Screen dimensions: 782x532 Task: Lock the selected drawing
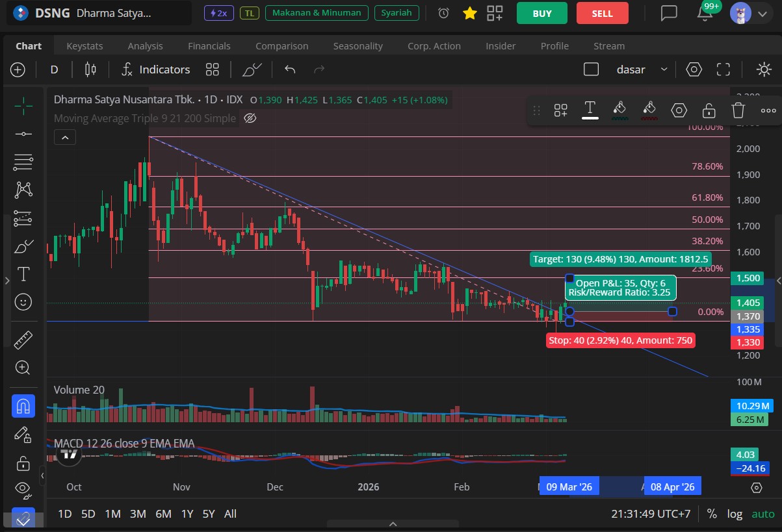pyautogui.click(x=709, y=110)
